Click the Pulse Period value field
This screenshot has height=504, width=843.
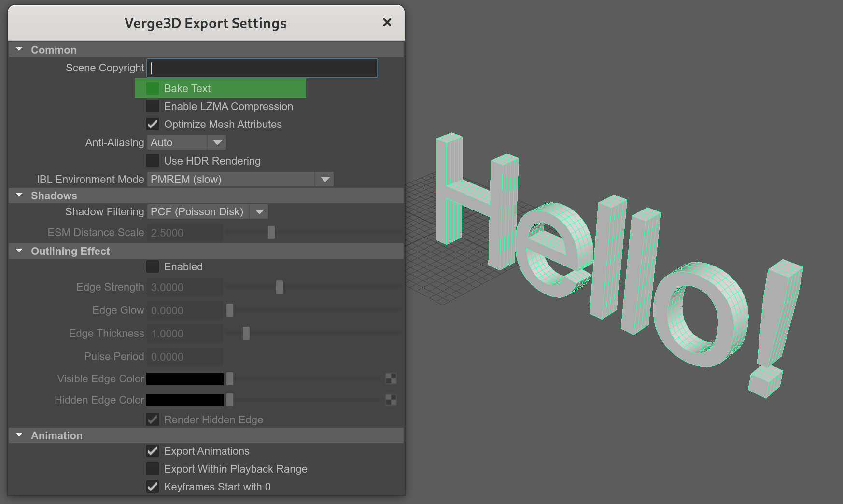coord(185,357)
